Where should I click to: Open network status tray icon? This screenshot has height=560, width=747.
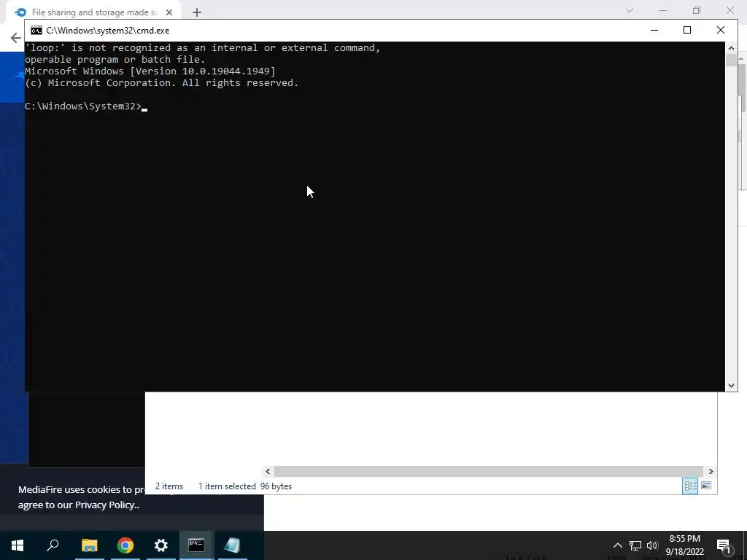(635, 545)
